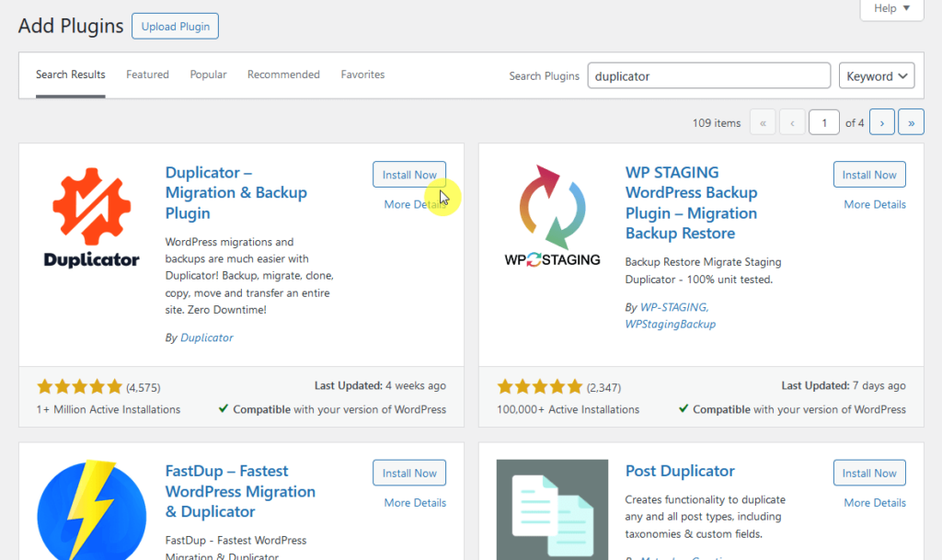
Task: Click the Upload Plugin button
Action: coord(176,27)
